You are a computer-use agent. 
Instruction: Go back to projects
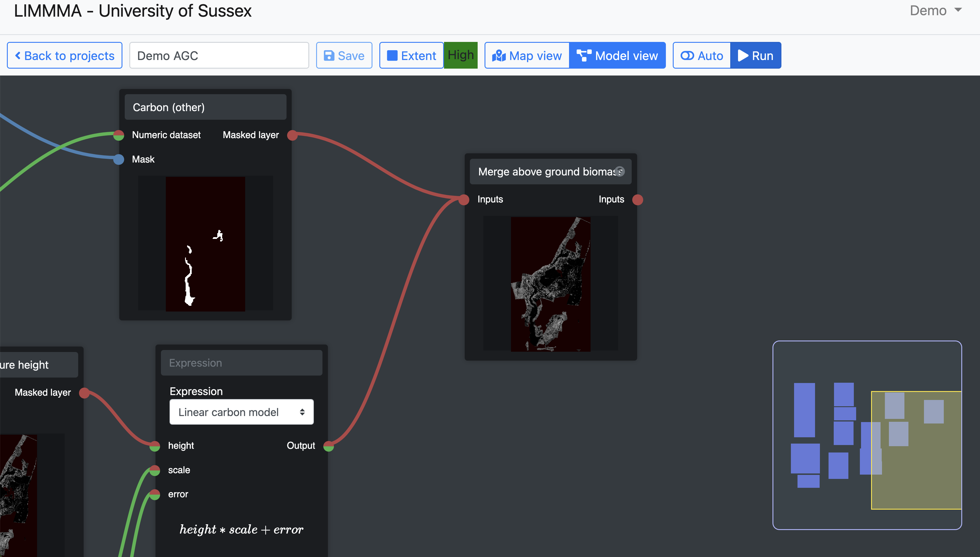click(65, 55)
